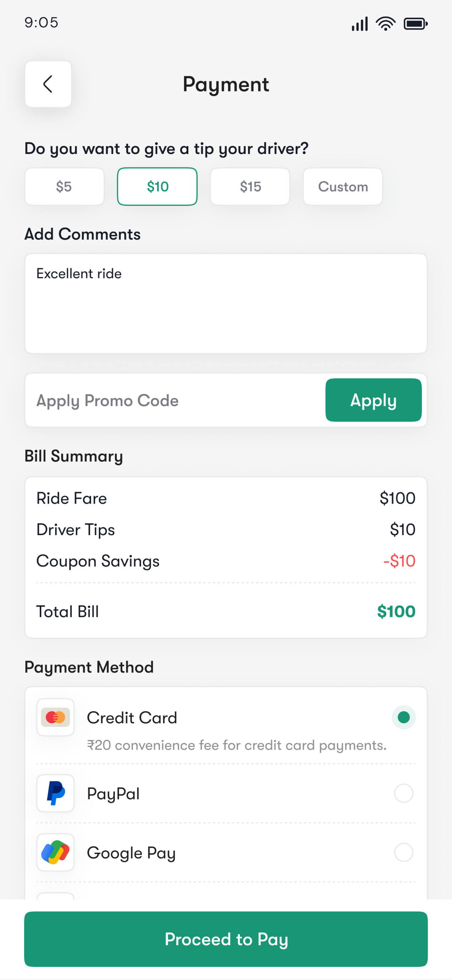
Task: Tap the cellular signal icon
Action: [360, 24]
